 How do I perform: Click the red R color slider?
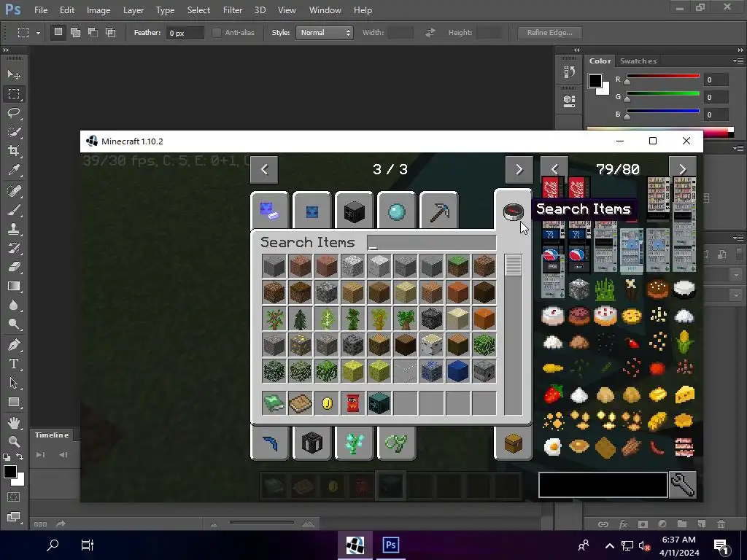point(662,76)
